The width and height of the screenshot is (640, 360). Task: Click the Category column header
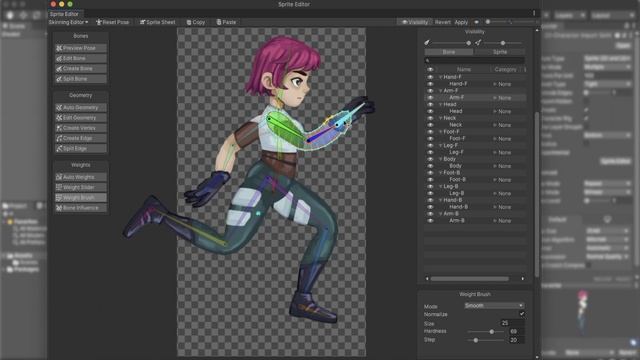[x=505, y=70]
